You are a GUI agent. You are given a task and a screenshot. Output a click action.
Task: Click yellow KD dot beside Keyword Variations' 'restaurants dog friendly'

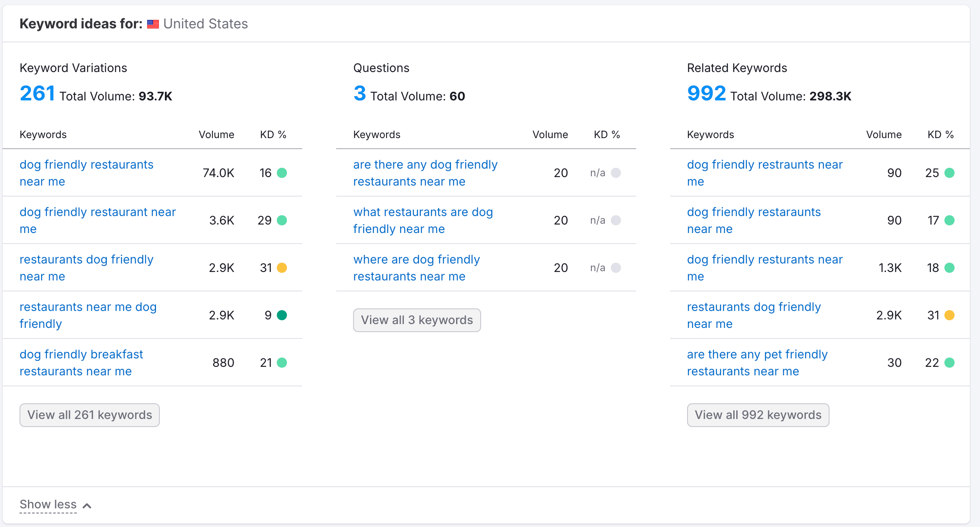[x=282, y=268]
